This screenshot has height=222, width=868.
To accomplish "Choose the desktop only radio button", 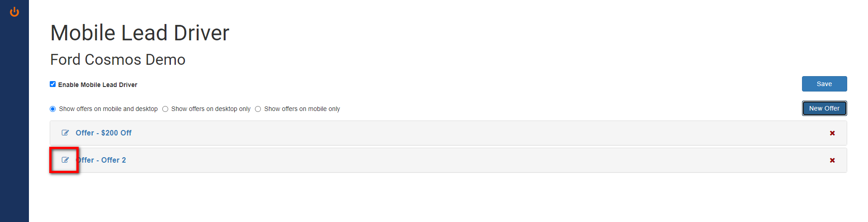I will coord(165,109).
